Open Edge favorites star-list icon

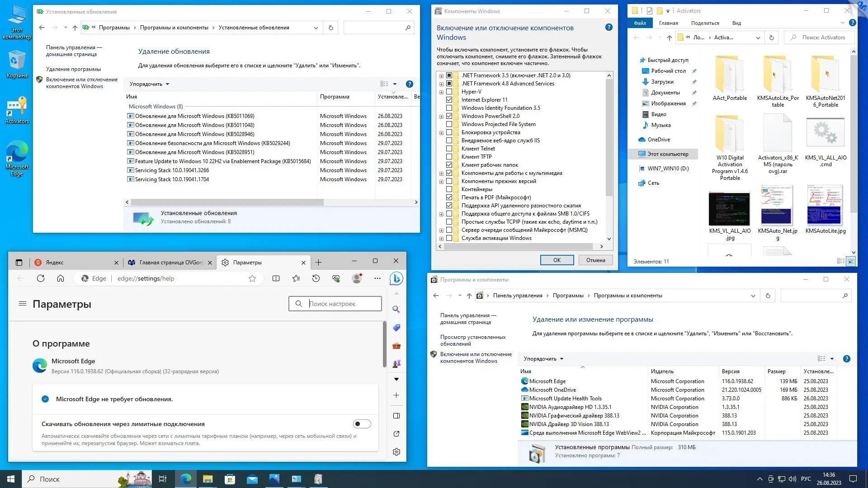tap(296, 278)
